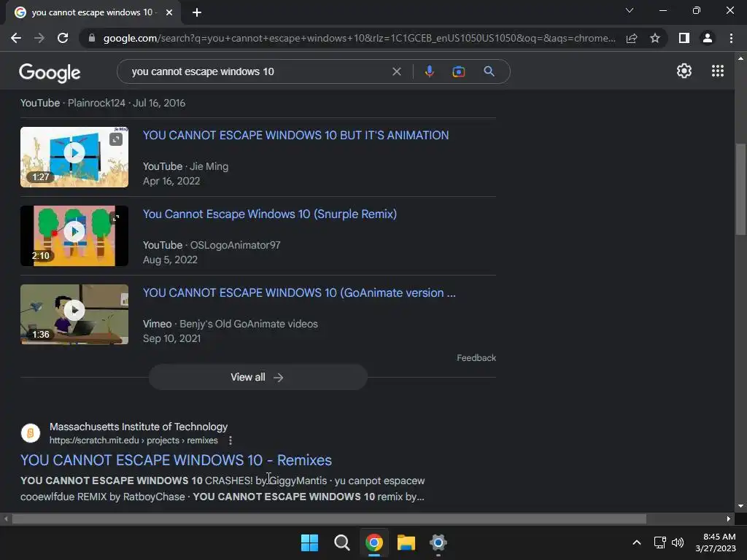This screenshot has height=560, width=747.
Task: Click into the Google search box
Action: click(x=258, y=71)
